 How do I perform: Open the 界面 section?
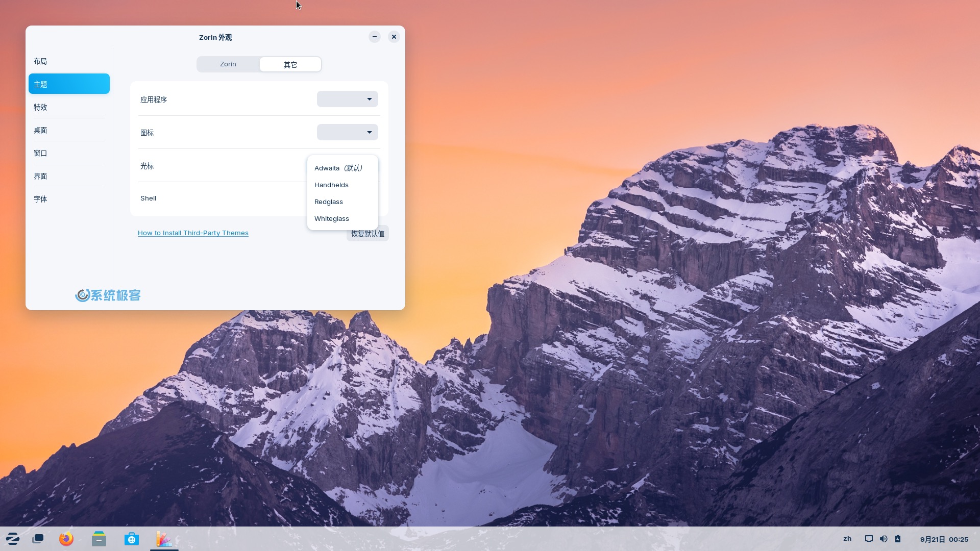69,176
